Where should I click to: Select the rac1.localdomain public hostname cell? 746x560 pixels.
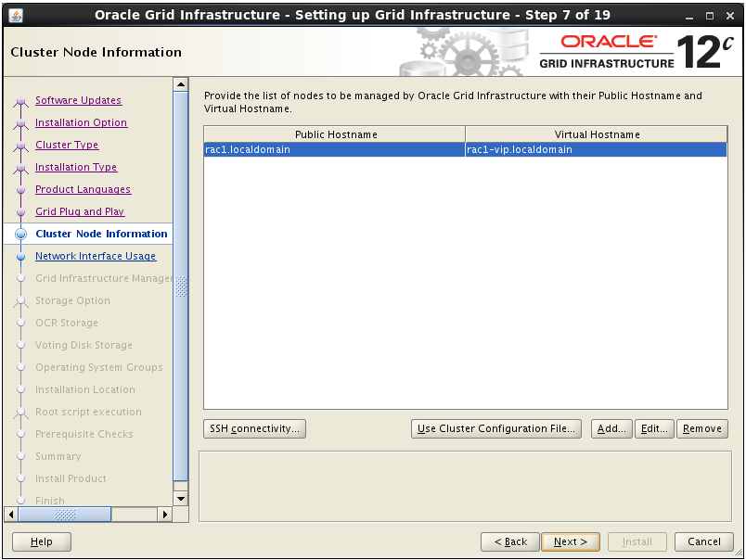click(334, 150)
